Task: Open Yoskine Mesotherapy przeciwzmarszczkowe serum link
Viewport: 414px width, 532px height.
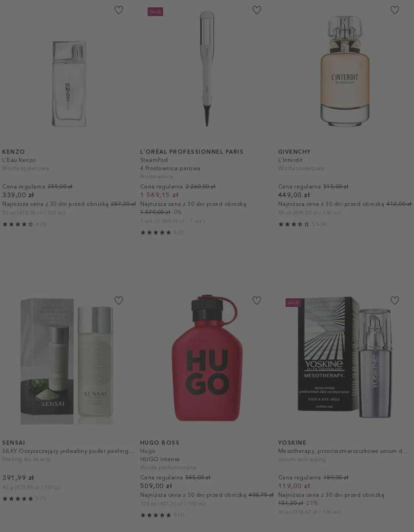Action: 343,451
